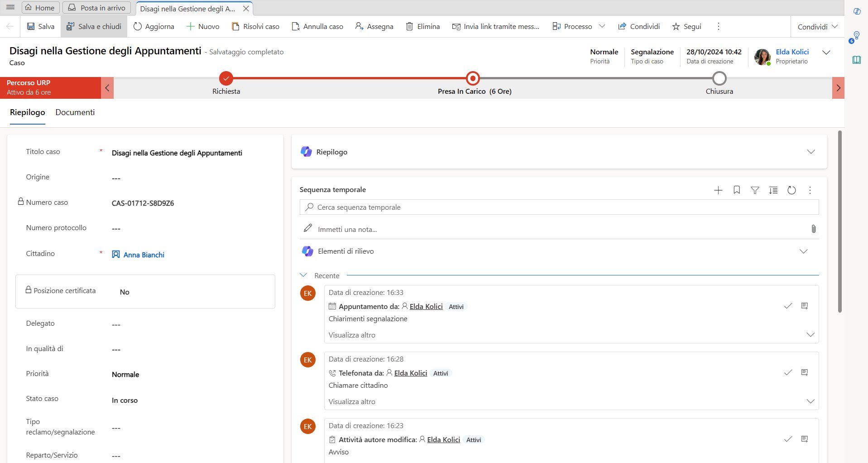Open the timeline filter funnel icon
The height and width of the screenshot is (463, 868).
[755, 190]
